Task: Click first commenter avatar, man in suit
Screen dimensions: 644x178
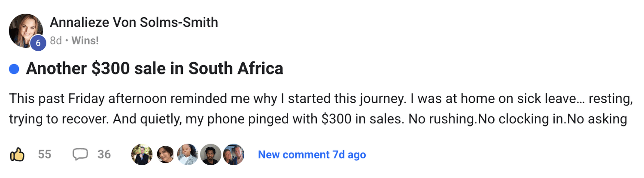Action: coord(142,154)
